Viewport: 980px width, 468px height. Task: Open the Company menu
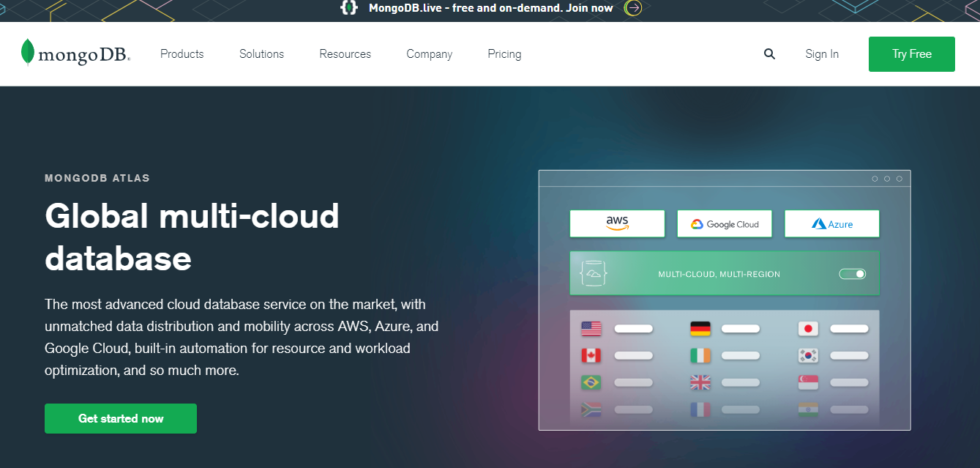pyautogui.click(x=429, y=53)
